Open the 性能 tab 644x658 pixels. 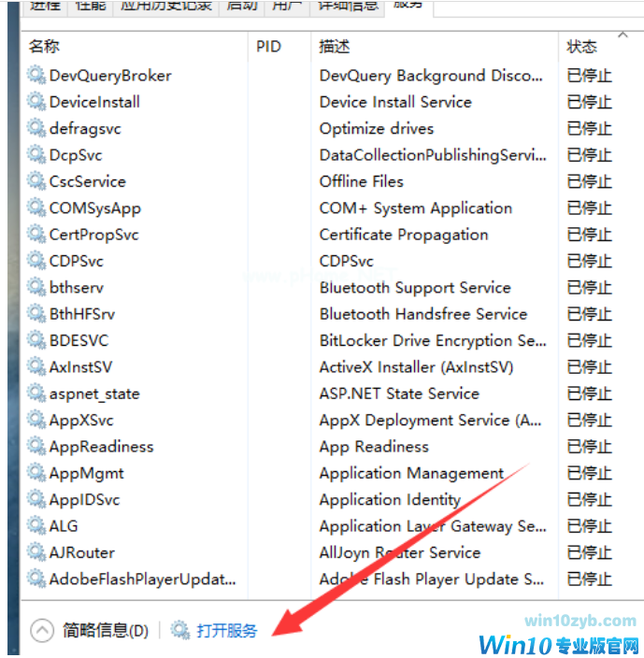[x=91, y=7]
